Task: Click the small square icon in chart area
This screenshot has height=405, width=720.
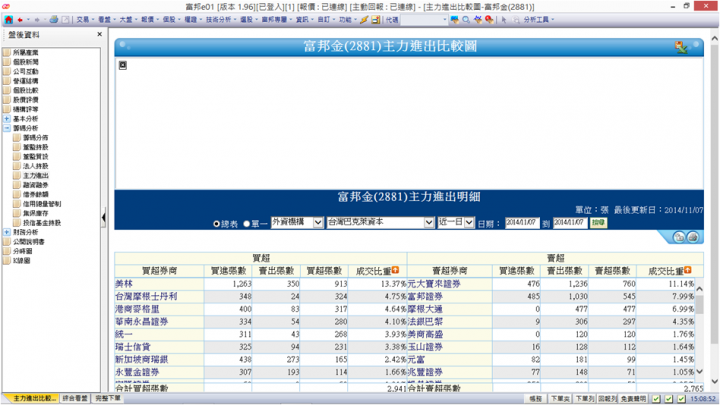Action: (123, 65)
